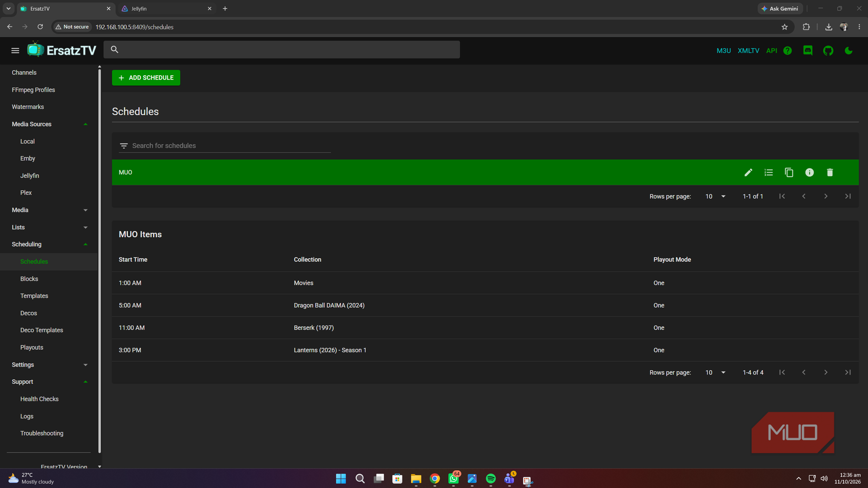Open the XMLTV link
This screenshot has height=488, width=868.
pyautogui.click(x=748, y=50)
